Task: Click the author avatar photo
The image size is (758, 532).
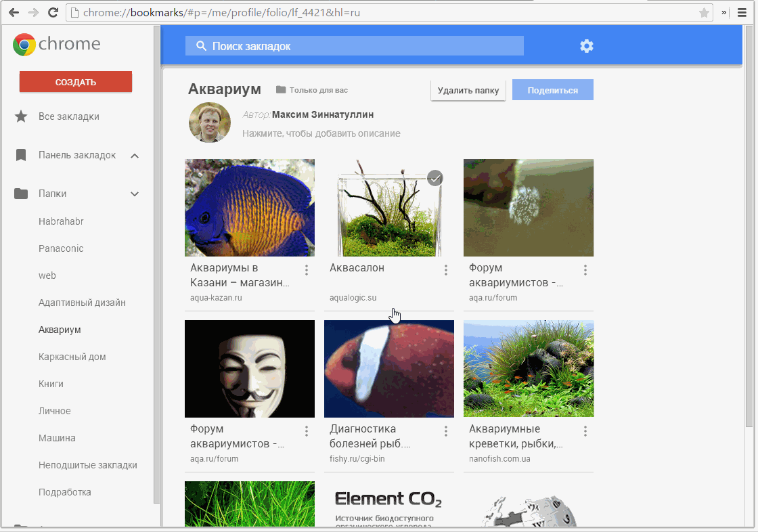Action: [210, 123]
